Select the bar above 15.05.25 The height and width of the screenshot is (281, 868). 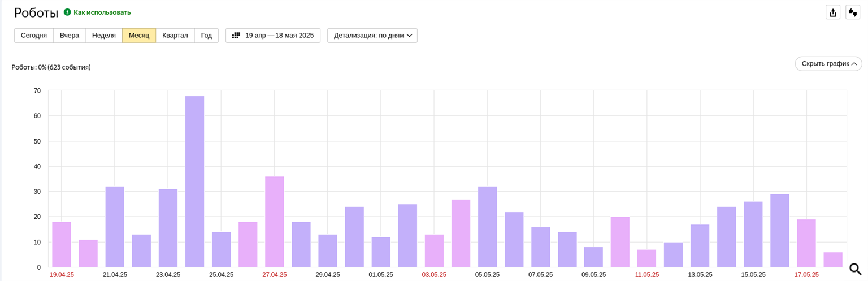click(753, 234)
